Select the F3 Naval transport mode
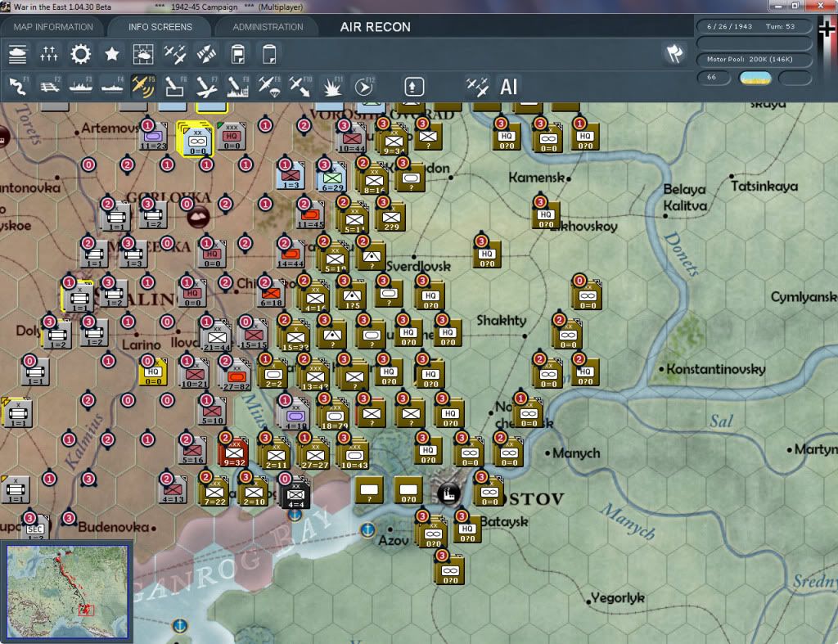838x644 pixels. coord(81,87)
